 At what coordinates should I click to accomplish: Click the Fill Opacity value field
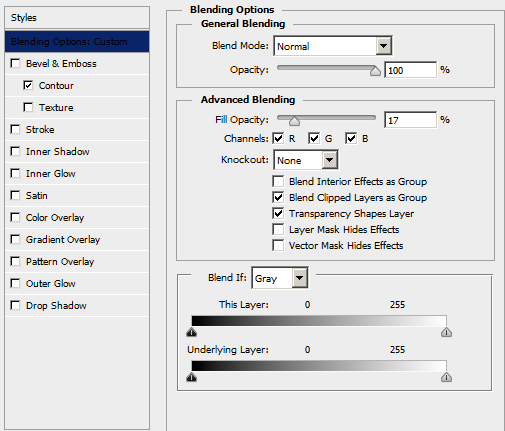tap(410, 120)
